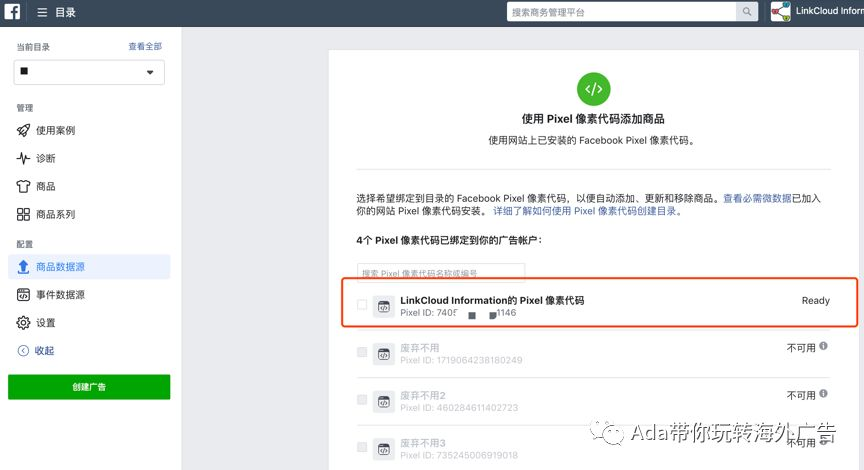The image size is (864, 470).
Task: Open 事件数据源 in the sidebar
Action: (61, 295)
